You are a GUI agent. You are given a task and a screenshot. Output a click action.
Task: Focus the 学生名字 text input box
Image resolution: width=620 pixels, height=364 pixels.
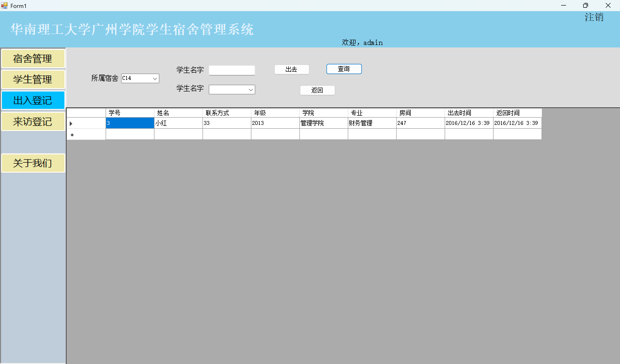[232, 70]
